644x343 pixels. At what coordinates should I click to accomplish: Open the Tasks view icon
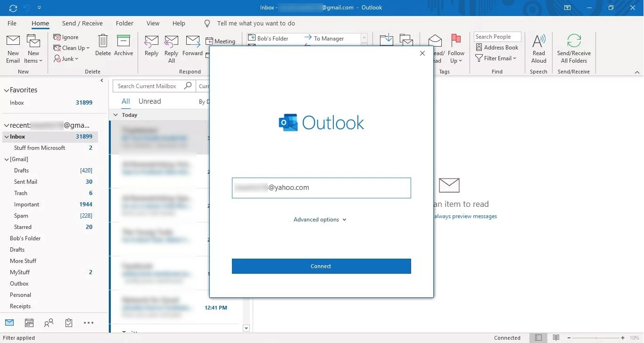(x=69, y=323)
